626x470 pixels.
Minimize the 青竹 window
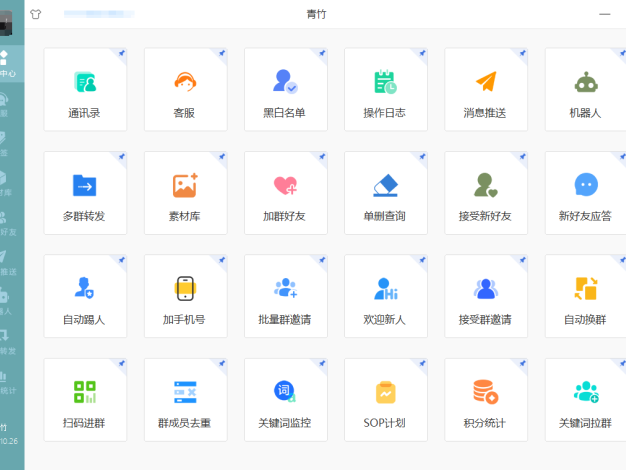coord(604,14)
